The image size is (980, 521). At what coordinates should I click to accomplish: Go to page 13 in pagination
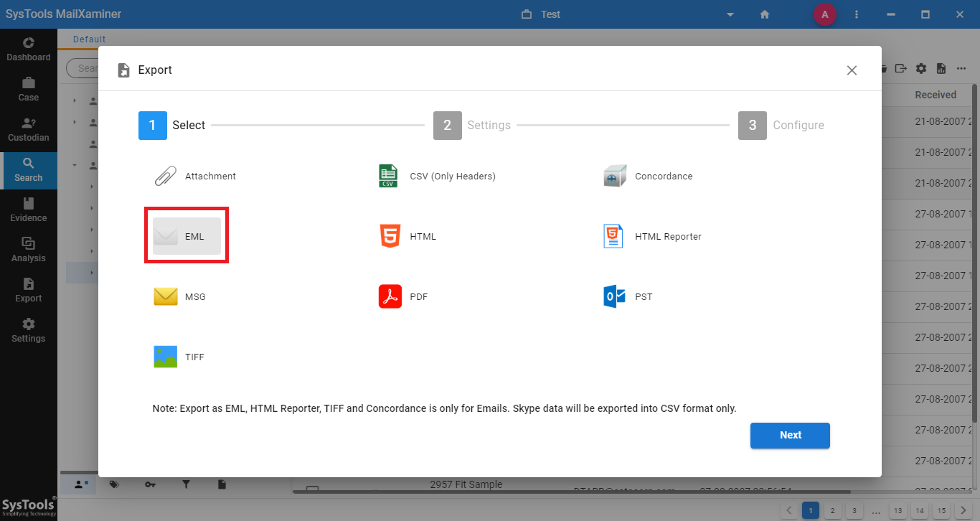897,510
